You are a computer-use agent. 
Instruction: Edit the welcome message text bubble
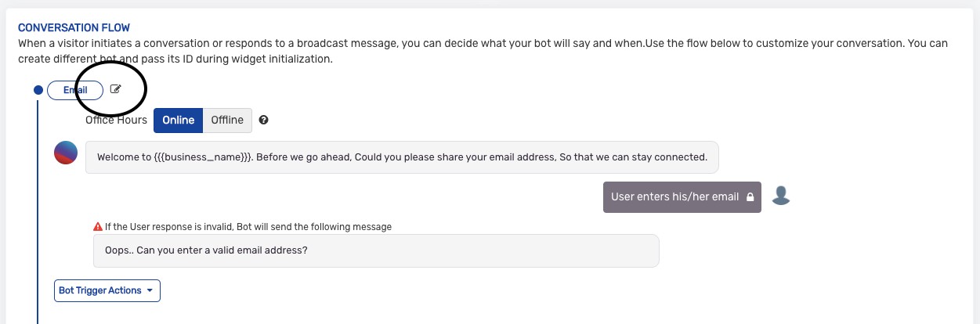pyautogui.click(x=401, y=157)
